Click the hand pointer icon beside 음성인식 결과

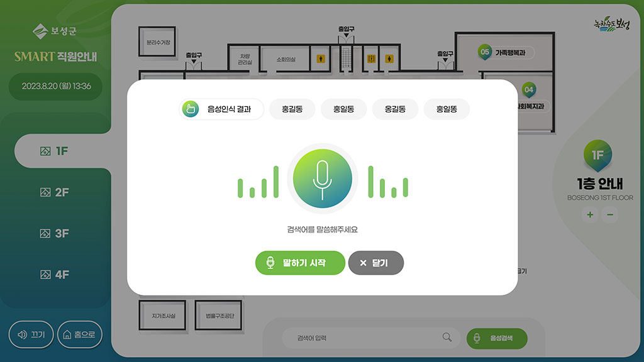pos(191,109)
